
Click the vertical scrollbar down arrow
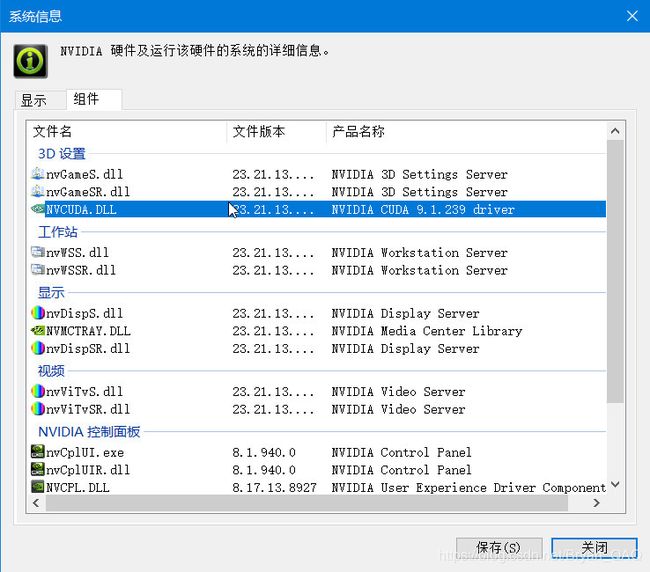[615, 484]
